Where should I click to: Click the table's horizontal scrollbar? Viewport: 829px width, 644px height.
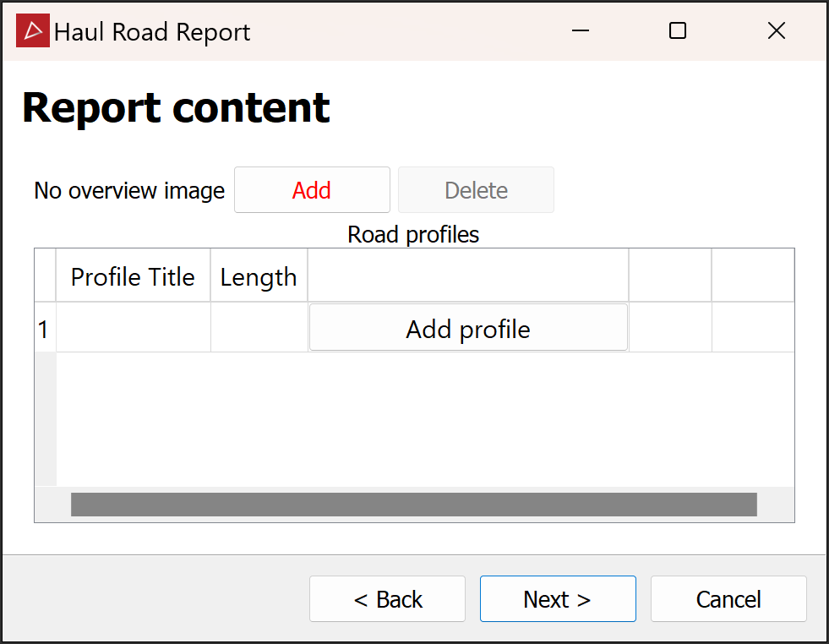click(x=413, y=505)
